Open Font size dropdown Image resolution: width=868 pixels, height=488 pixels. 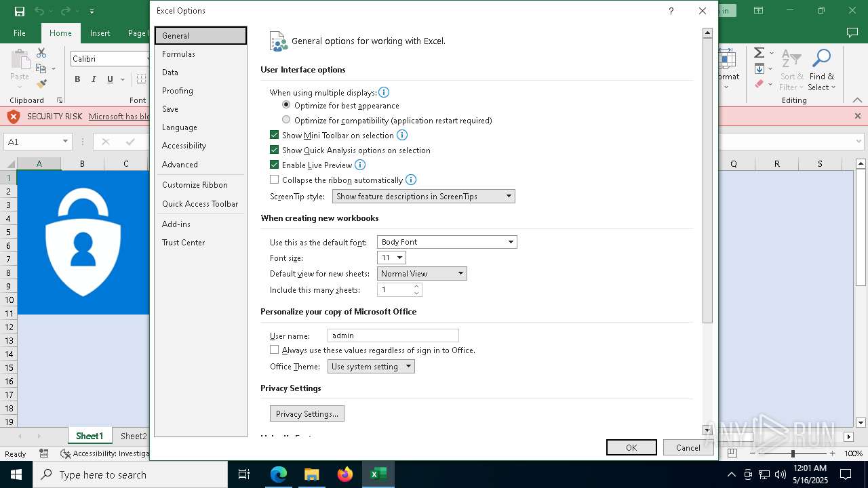point(391,258)
